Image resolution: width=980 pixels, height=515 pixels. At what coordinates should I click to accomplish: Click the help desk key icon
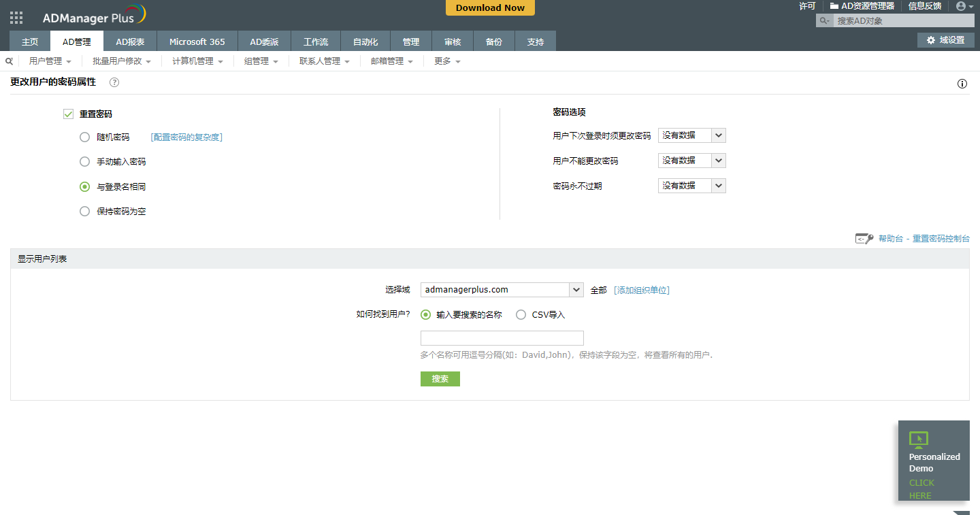click(864, 239)
